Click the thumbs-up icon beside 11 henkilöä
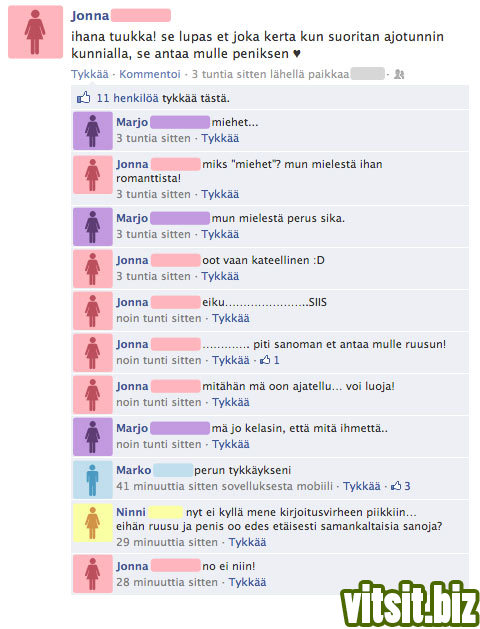Viewport: 480px width, 629px height. tap(83, 97)
